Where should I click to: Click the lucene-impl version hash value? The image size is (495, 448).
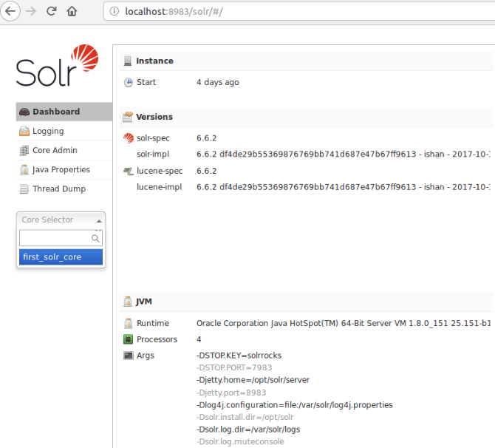[344, 187]
